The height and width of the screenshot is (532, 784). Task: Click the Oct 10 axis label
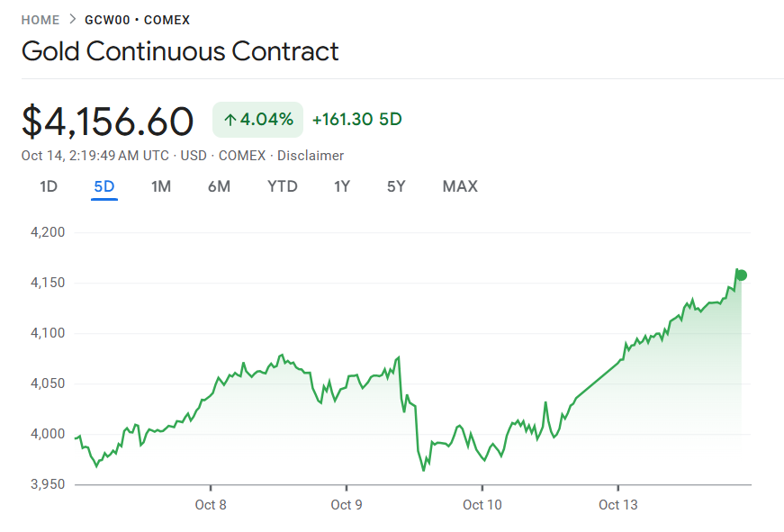[482, 504]
